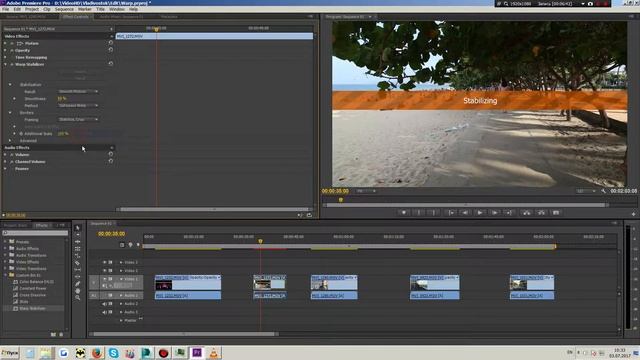Open VLC media player from taskbar

tap(213, 353)
